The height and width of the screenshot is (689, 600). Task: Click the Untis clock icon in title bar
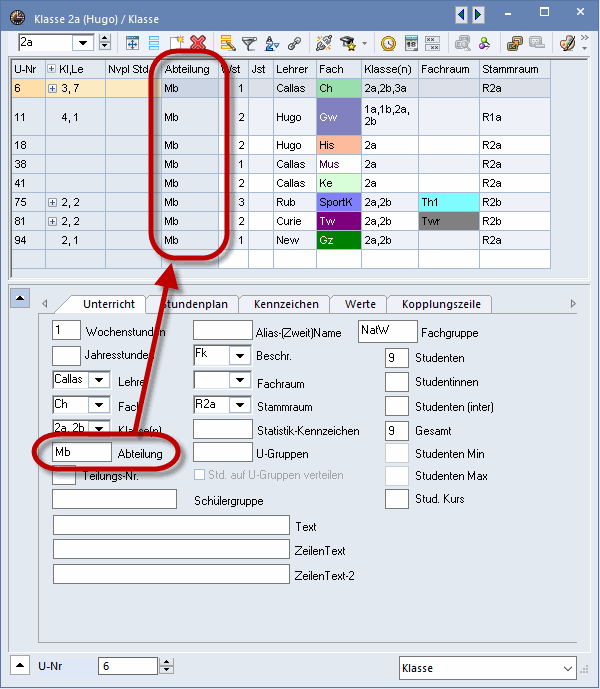click(18, 18)
